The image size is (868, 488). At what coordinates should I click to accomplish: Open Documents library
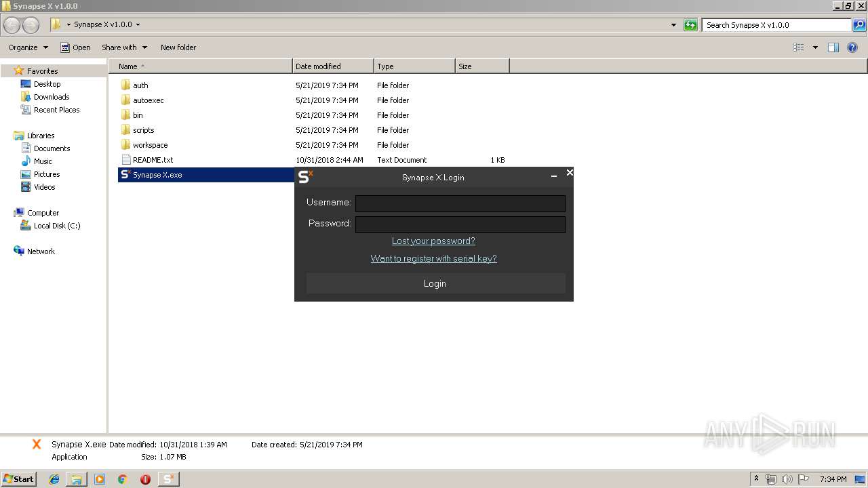tap(52, 148)
